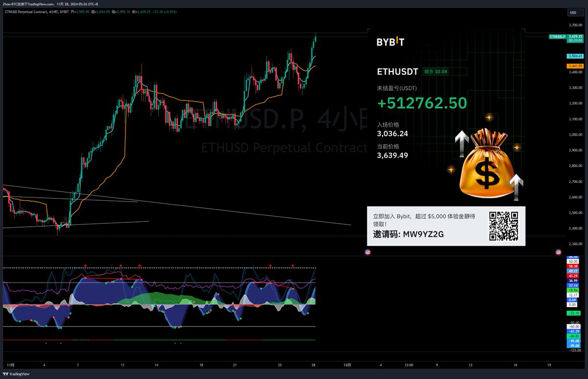Click the 未结盈亏(USDT) label
The image size is (588, 379).
click(x=397, y=88)
